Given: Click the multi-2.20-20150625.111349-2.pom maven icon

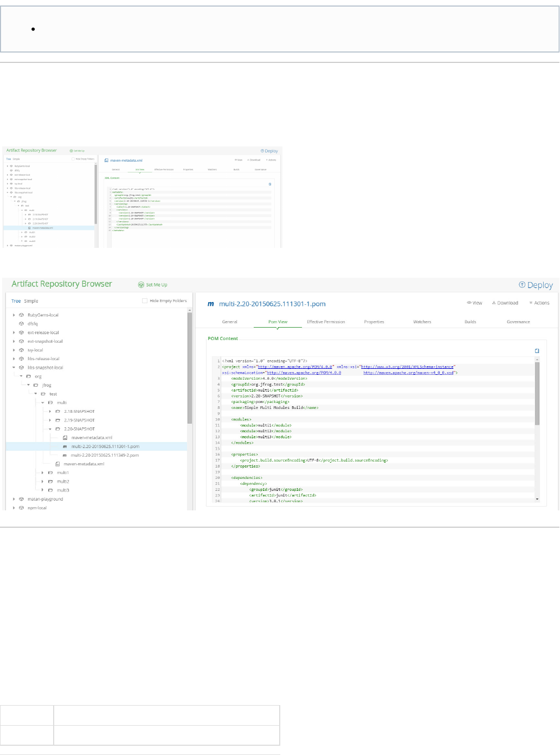Looking at the screenshot, I should [x=65, y=455].
